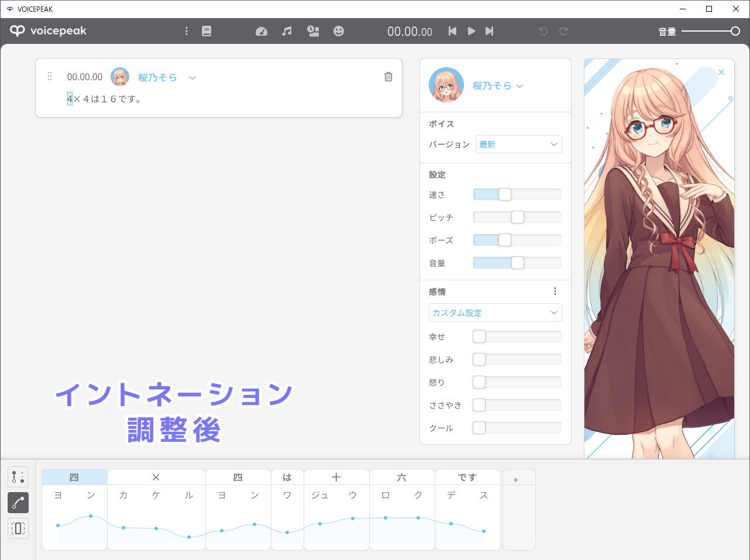Click the smiley face emotion icon
This screenshot has width=750, height=560.
(x=339, y=31)
